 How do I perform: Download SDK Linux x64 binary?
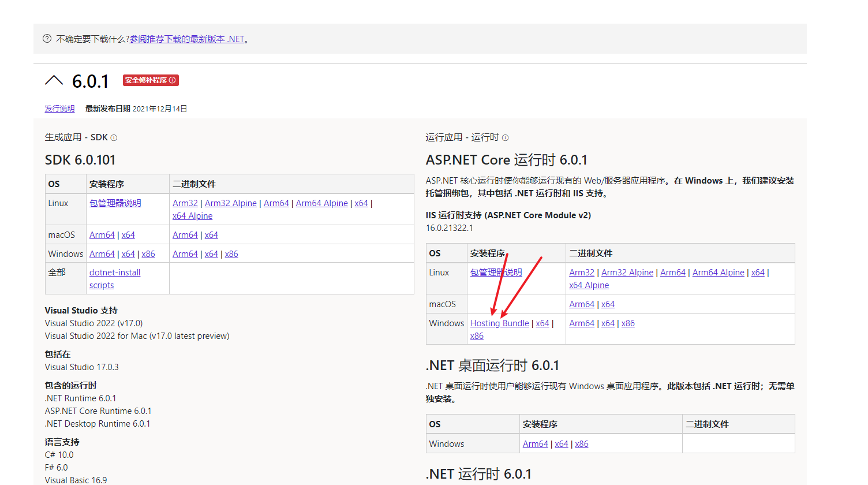(x=361, y=203)
